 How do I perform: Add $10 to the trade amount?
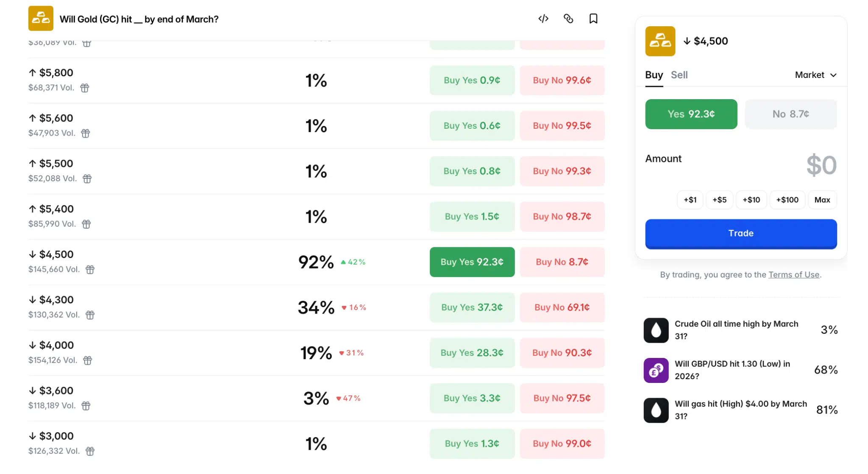(751, 200)
